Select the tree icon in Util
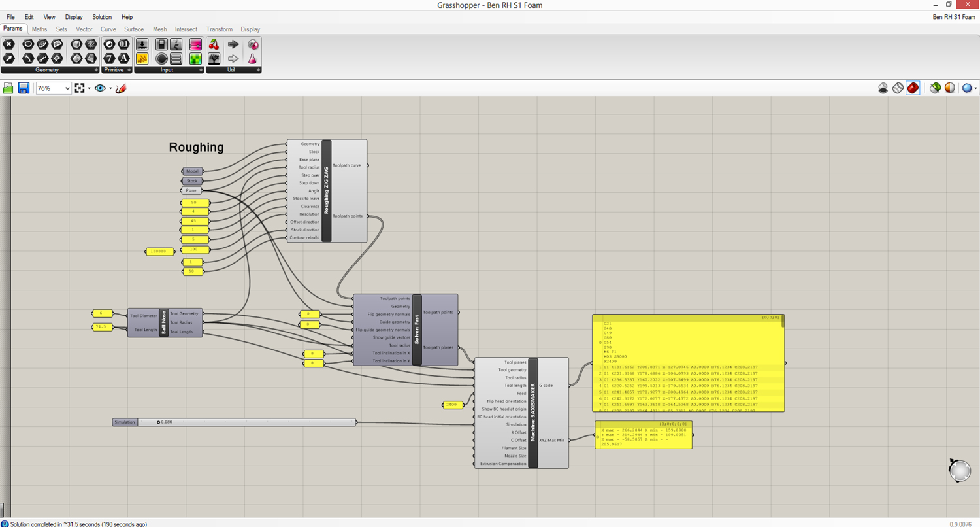Image resolution: width=980 pixels, height=527 pixels. pyautogui.click(x=214, y=58)
